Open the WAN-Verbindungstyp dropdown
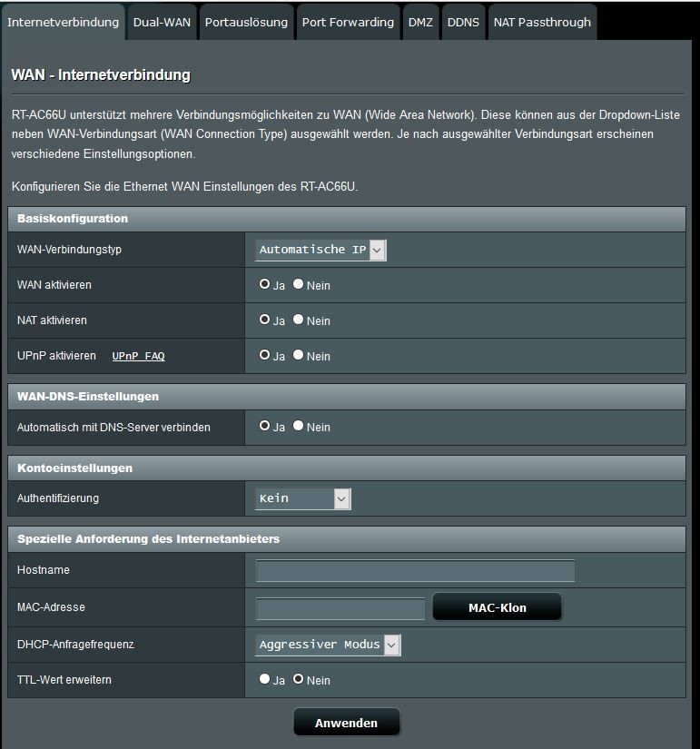The width and height of the screenshot is (700, 749). click(321, 250)
